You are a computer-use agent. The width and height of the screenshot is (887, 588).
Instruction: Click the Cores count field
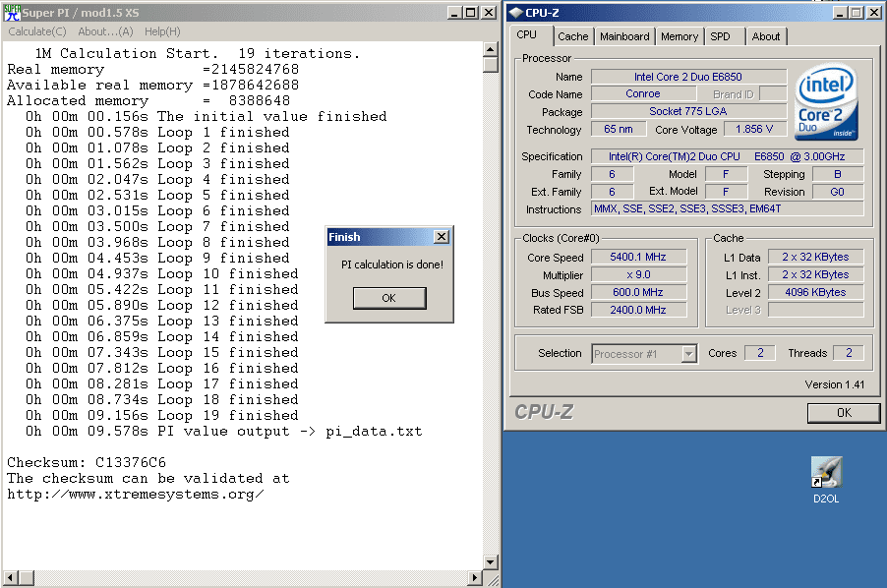[760, 353]
